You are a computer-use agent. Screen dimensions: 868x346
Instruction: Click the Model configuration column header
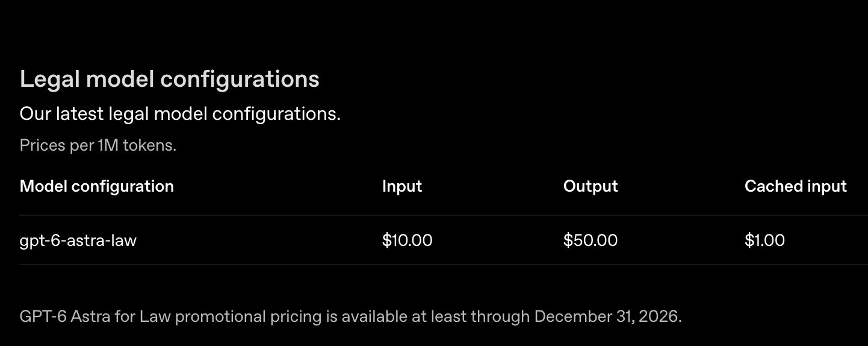click(x=97, y=186)
